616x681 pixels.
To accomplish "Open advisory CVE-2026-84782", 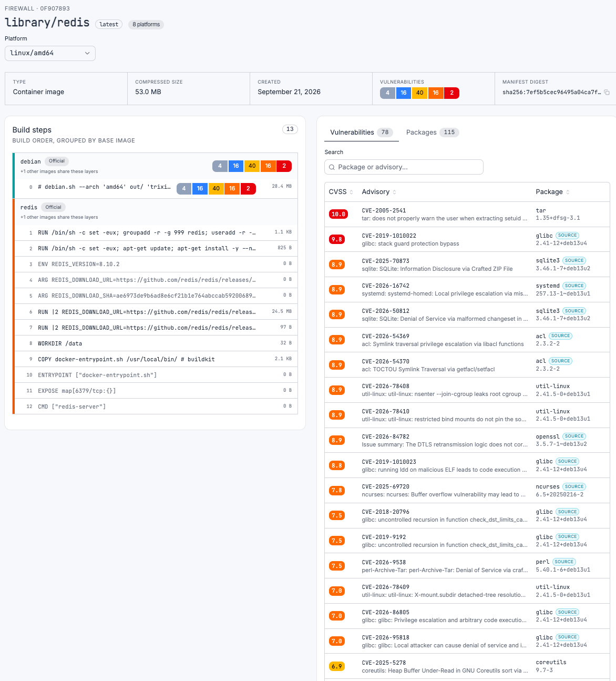I will point(385,436).
